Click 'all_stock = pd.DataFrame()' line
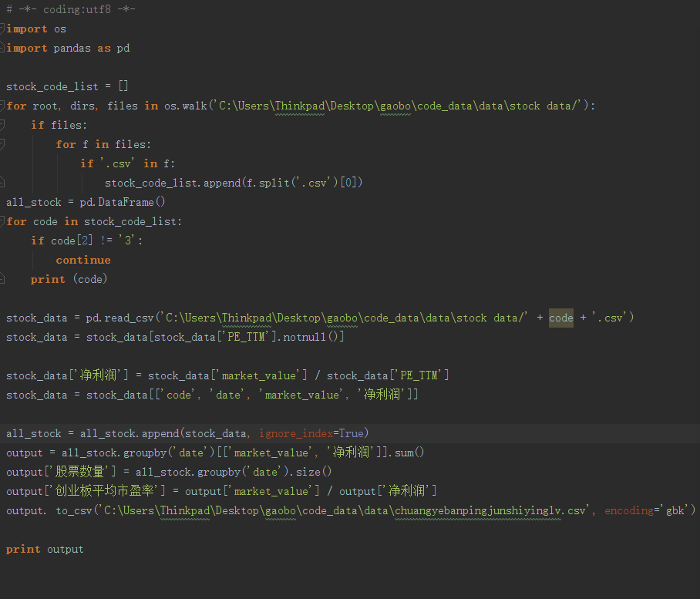This screenshot has width=700, height=599. click(x=86, y=202)
